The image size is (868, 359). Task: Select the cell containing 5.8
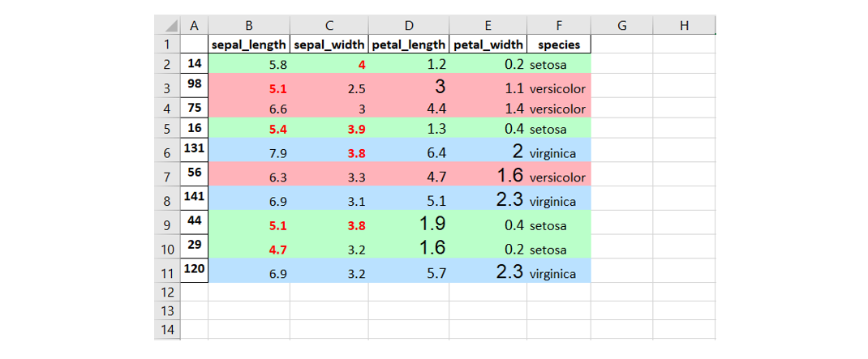(248, 63)
